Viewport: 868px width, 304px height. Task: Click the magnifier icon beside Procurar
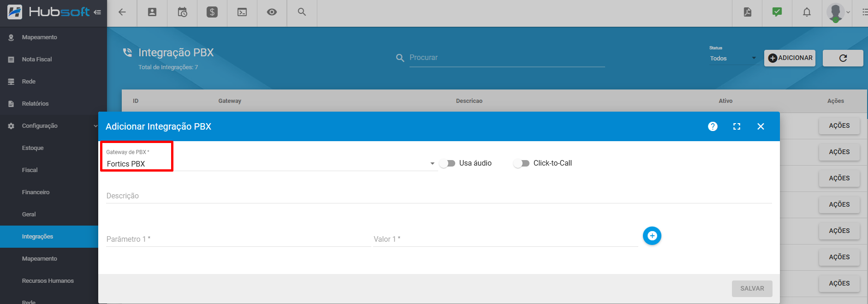[x=400, y=58]
